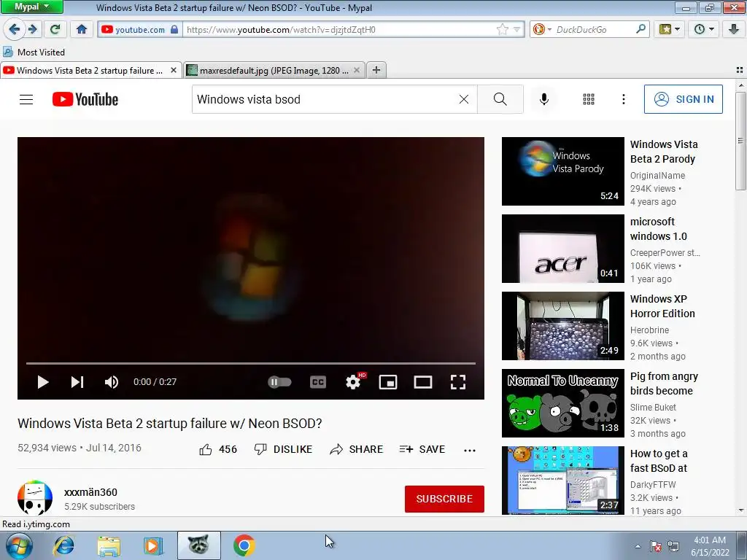Click the xxxmän360 channel avatar
This screenshot has height=560, width=747.
35,497
